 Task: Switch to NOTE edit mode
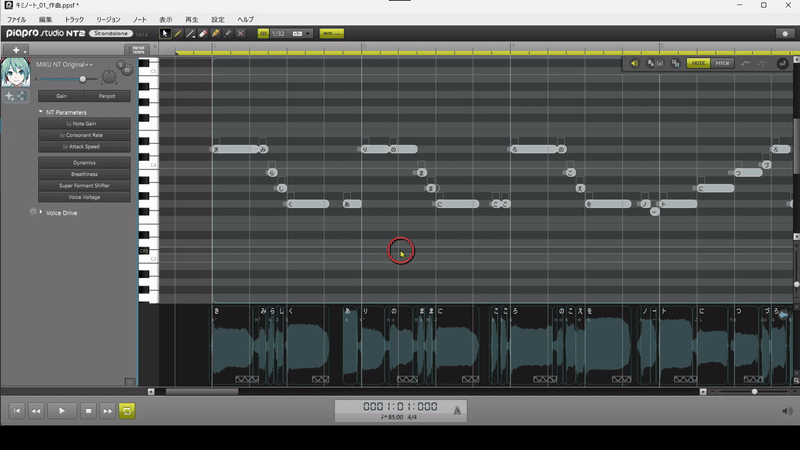[698, 63]
